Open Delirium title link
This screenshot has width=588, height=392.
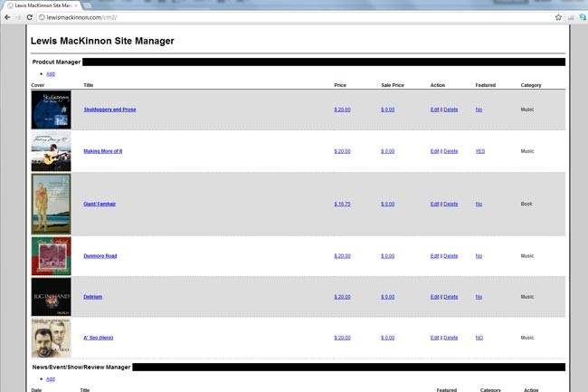(x=92, y=297)
